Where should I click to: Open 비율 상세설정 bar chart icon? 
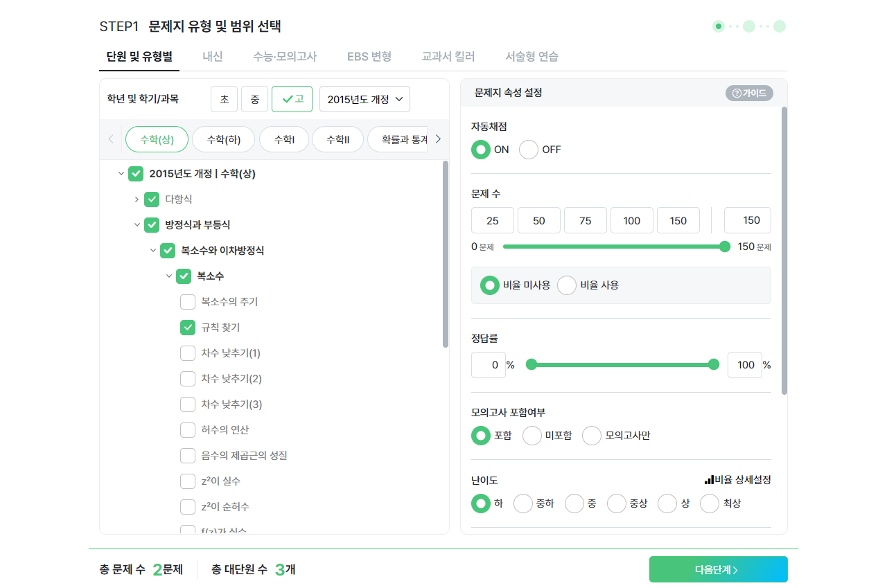[x=709, y=480]
